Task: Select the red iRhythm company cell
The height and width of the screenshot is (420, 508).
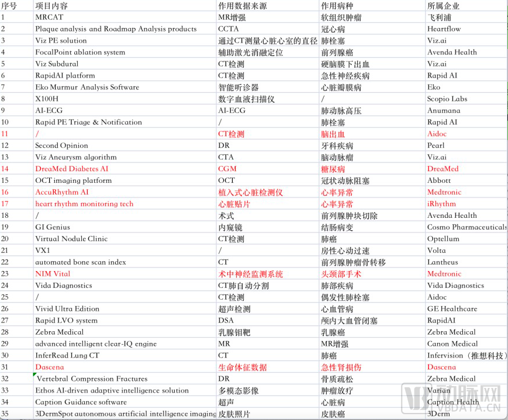Action: (x=441, y=204)
